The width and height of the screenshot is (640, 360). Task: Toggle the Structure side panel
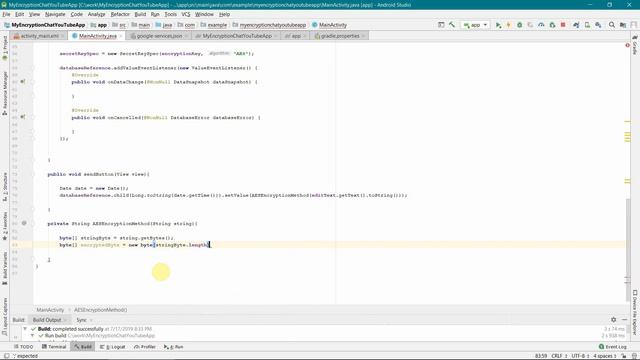click(x=5, y=187)
